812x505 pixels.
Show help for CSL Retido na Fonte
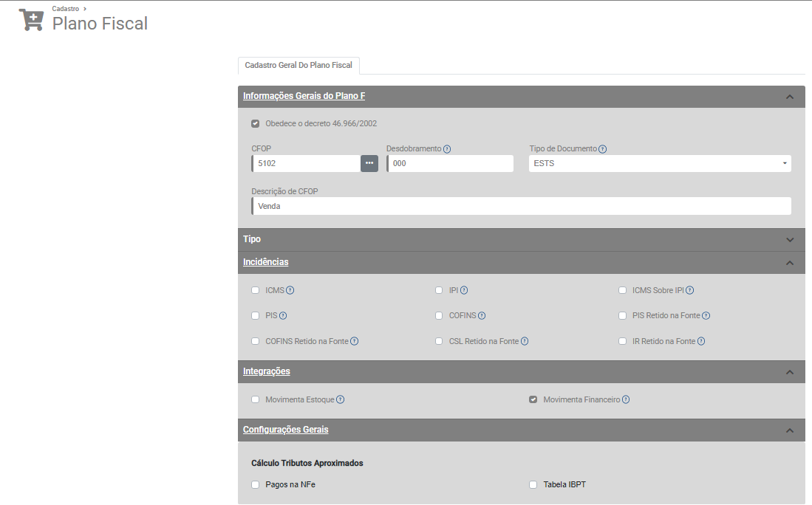click(x=525, y=342)
